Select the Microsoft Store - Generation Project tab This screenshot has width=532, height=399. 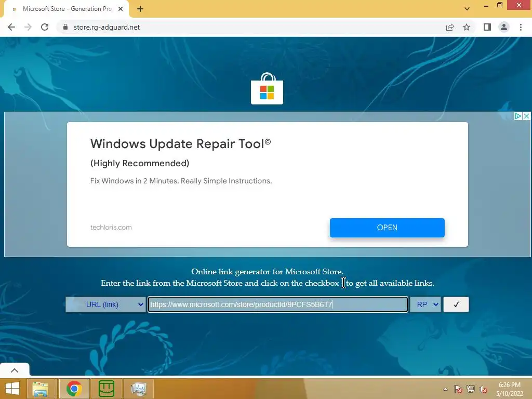click(x=66, y=9)
